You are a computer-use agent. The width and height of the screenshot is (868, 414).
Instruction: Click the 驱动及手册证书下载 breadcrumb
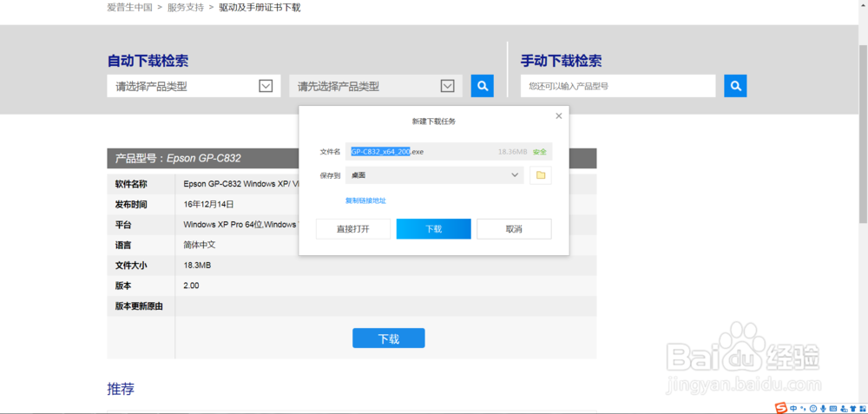pos(260,8)
